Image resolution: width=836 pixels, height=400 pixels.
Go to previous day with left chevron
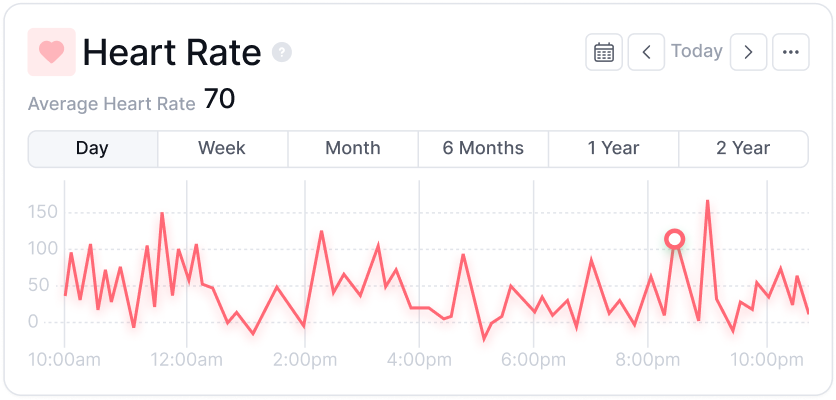tap(646, 52)
